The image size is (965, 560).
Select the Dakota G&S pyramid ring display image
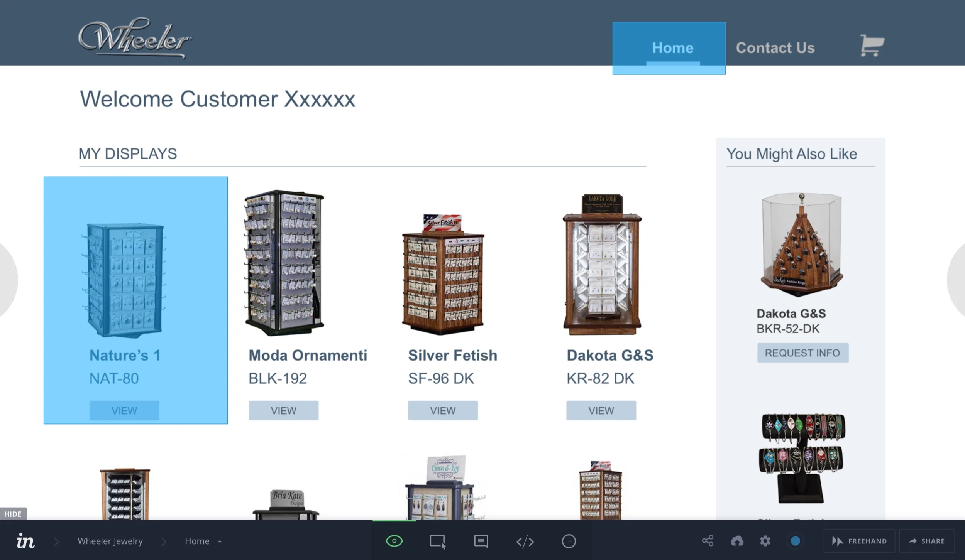(x=802, y=245)
